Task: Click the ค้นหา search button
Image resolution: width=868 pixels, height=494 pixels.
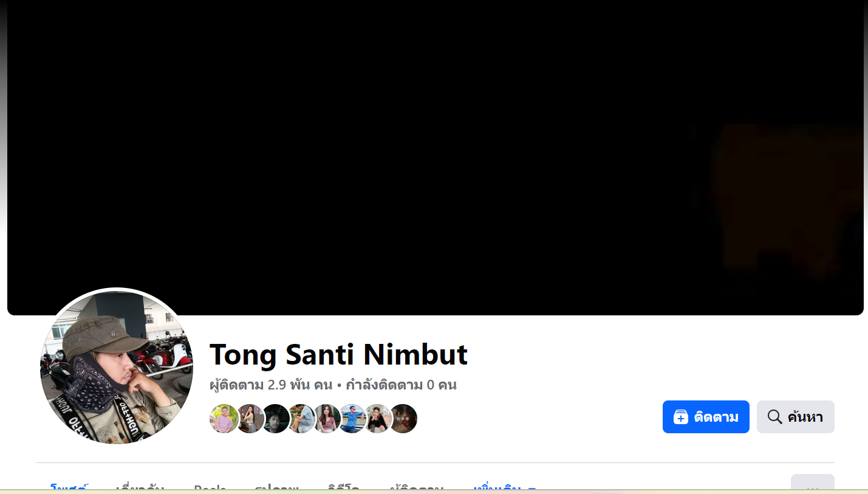Action: (x=796, y=417)
